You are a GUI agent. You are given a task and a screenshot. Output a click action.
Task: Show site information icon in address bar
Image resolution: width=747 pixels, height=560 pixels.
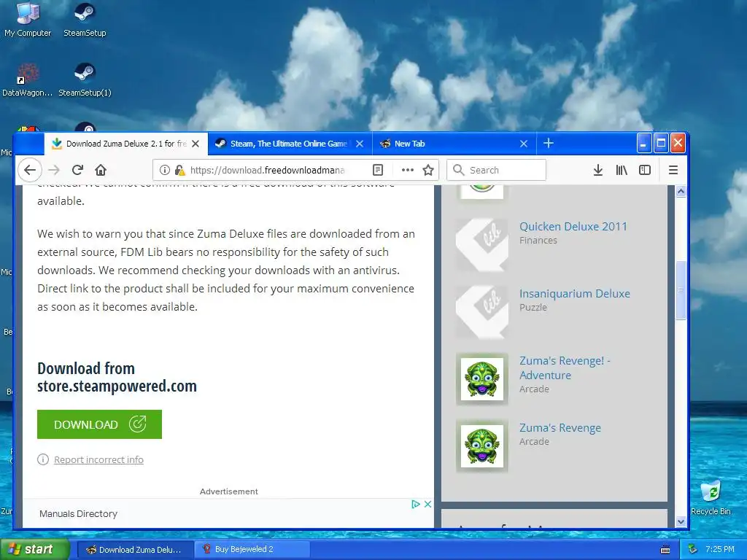pyautogui.click(x=164, y=170)
